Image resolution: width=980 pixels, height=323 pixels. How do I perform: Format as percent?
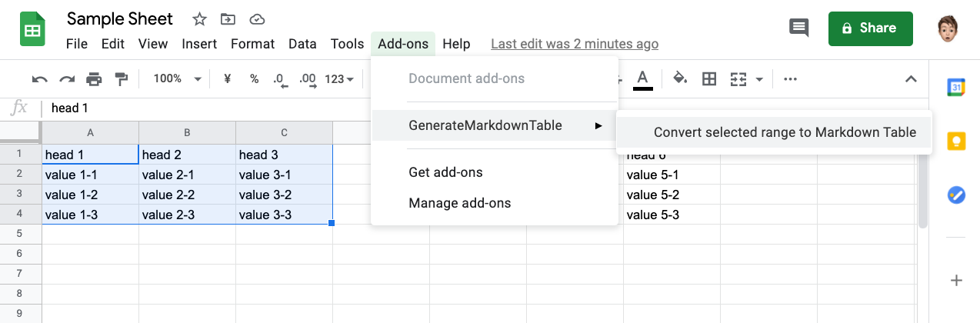tap(254, 78)
